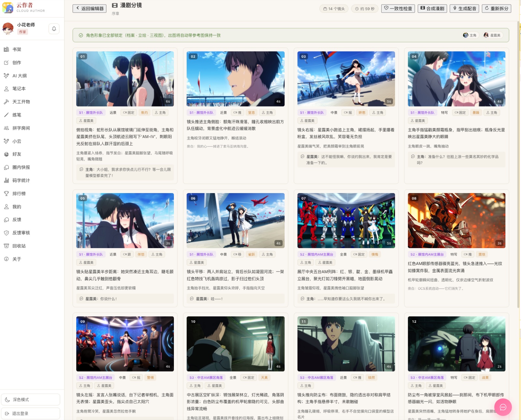521x420 pixels.
Task: Click 小花老师 user avatar
Action: pyautogui.click(x=8, y=29)
